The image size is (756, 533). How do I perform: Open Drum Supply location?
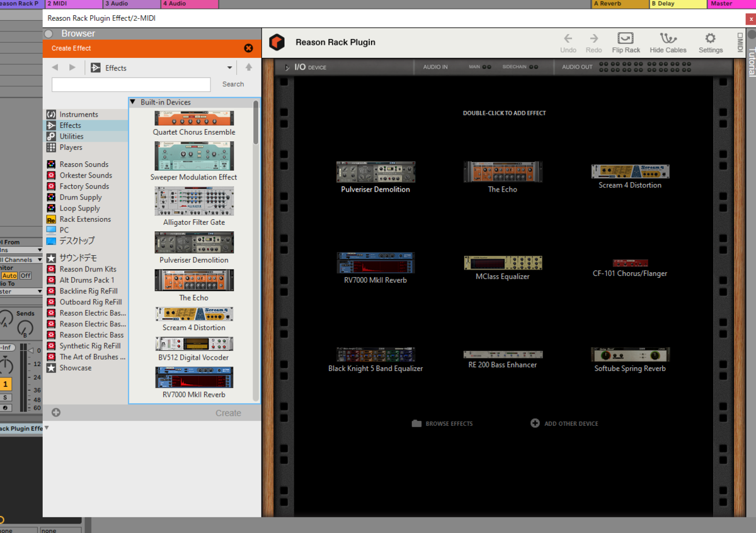pyautogui.click(x=81, y=197)
